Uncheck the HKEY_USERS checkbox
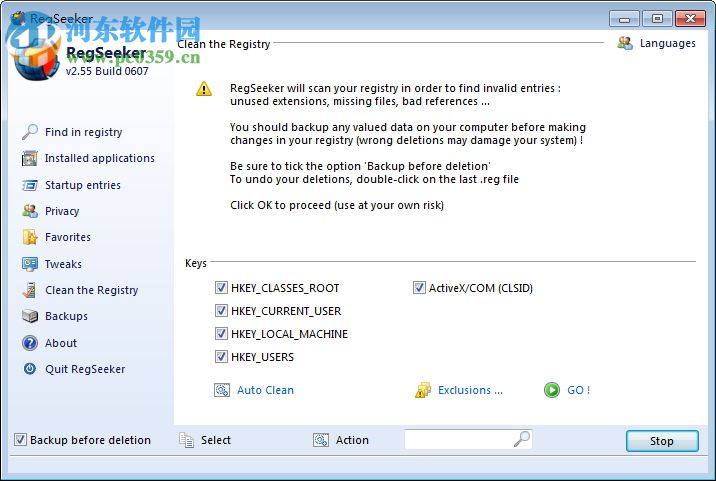 [221, 356]
